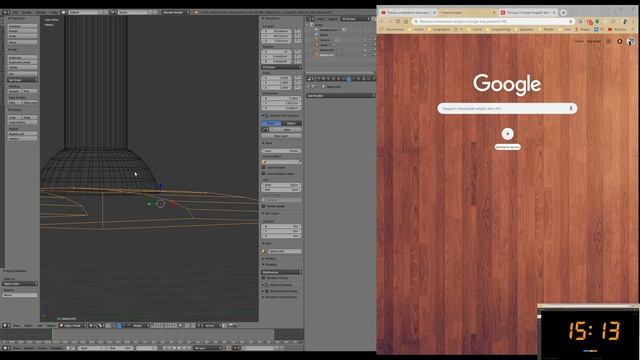Open the Object menu in 3D header
The image size is (640, 360).
pos(51,325)
